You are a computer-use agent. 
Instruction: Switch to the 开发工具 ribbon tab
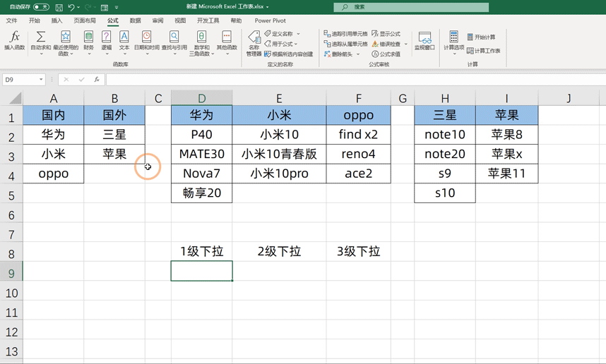(208, 20)
